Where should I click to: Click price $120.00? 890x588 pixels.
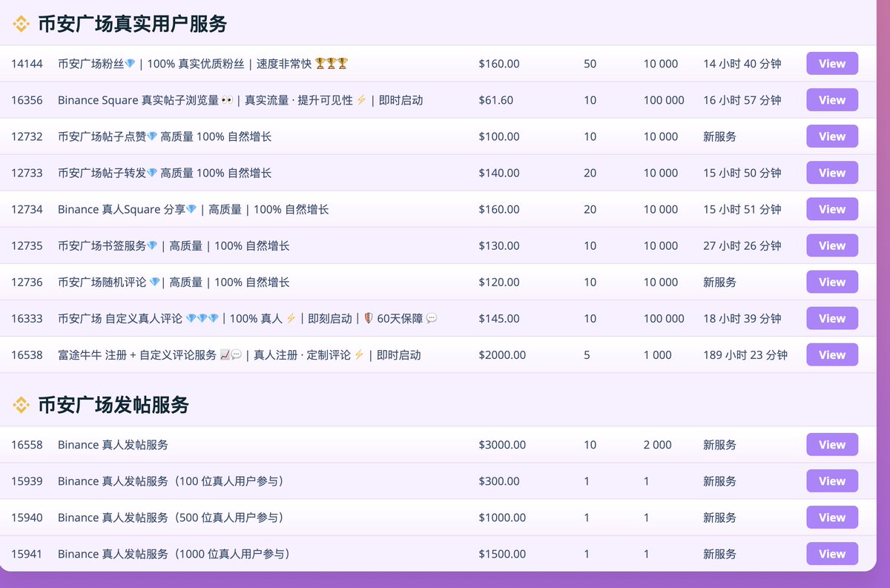click(x=499, y=282)
